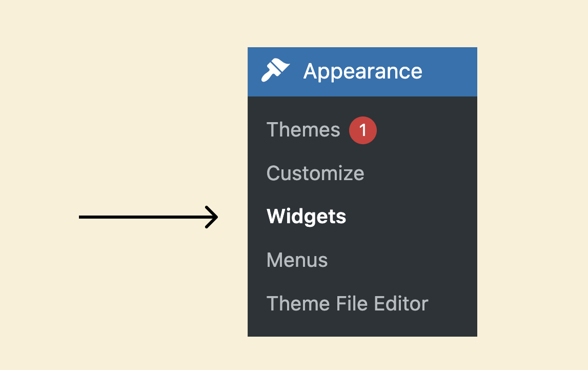Click the number 1 in the red badge
The image size is (588, 370).
[362, 130]
